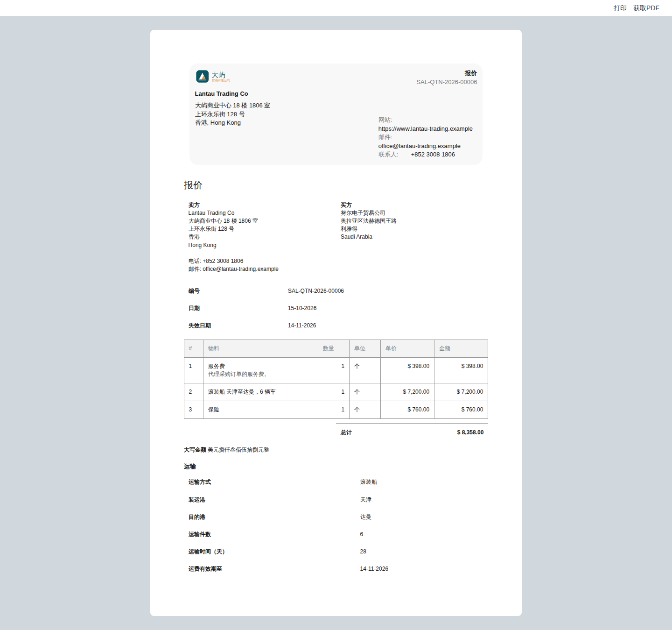672x630 pixels.
Task: Click the total amount $ 8,358.00
Action: [x=470, y=432]
